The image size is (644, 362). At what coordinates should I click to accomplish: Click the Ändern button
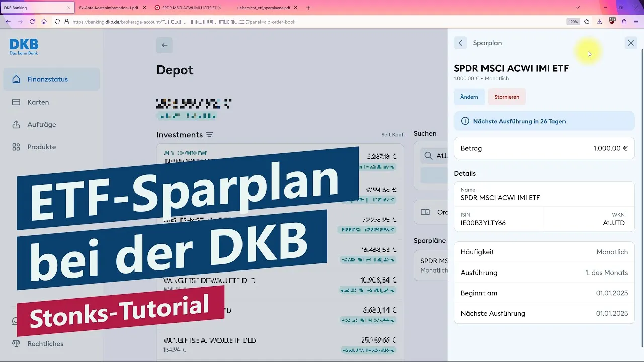click(x=469, y=97)
